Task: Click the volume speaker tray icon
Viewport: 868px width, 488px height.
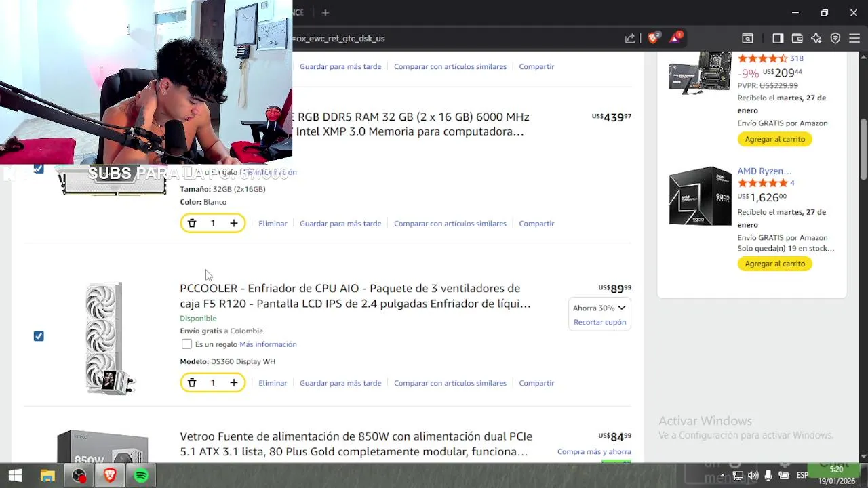Action: coord(753,476)
